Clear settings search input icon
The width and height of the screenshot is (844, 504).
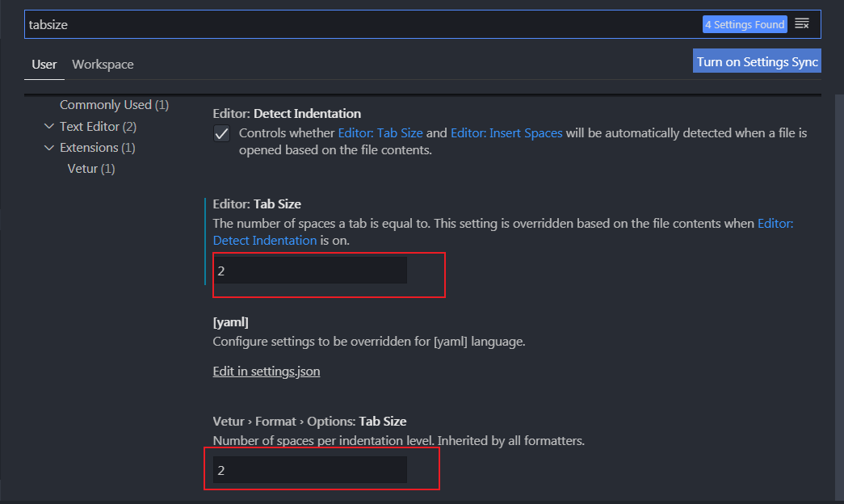pos(801,23)
